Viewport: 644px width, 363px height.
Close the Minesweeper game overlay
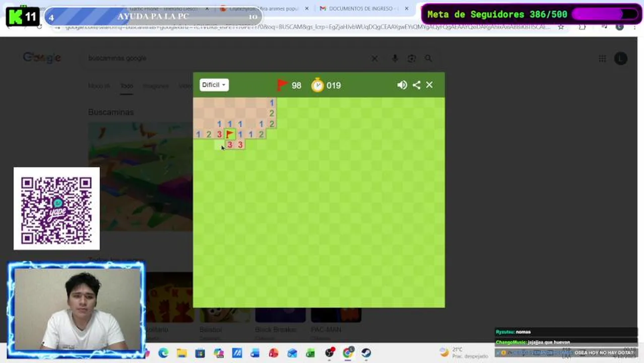[x=429, y=85]
